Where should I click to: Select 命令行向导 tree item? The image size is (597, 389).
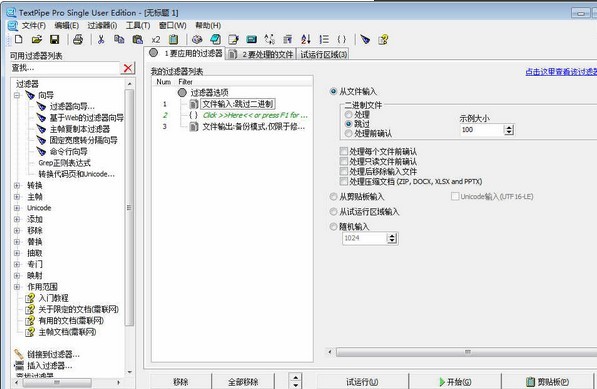pyautogui.click(x=68, y=151)
